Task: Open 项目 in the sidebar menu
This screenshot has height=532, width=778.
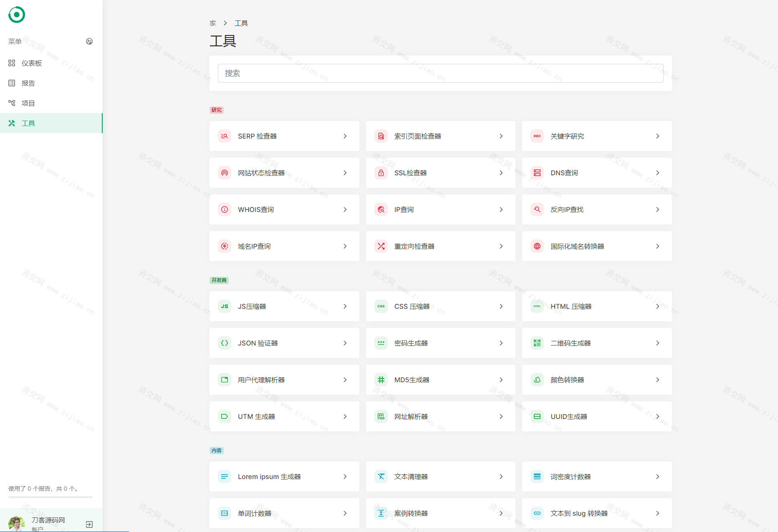Action: click(x=51, y=103)
